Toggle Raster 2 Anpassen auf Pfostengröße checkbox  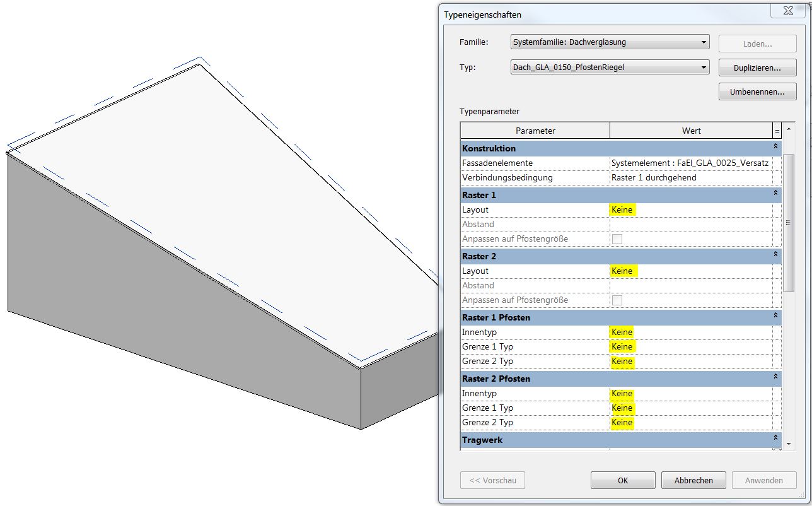(x=617, y=300)
